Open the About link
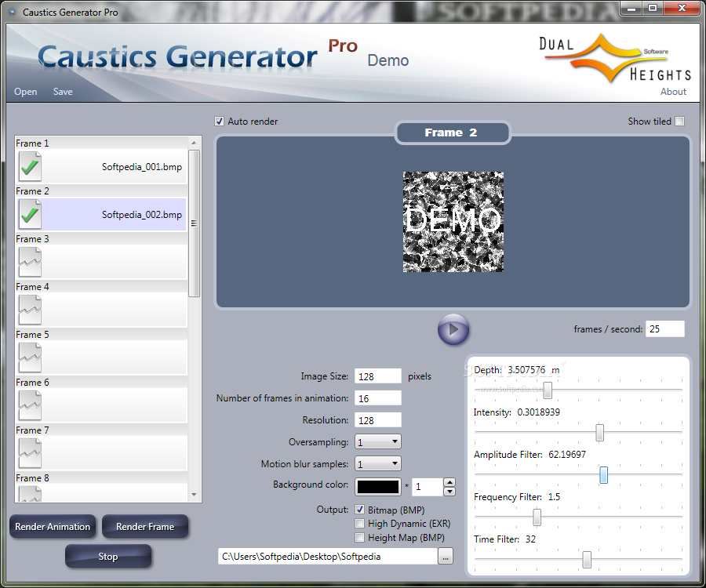Image resolution: width=706 pixels, height=588 pixels. (x=673, y=91)
